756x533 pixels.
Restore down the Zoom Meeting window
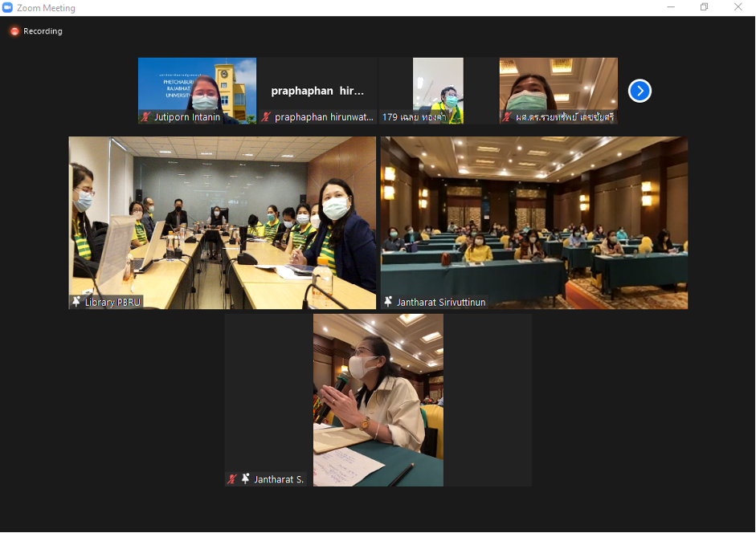(704, 8)
